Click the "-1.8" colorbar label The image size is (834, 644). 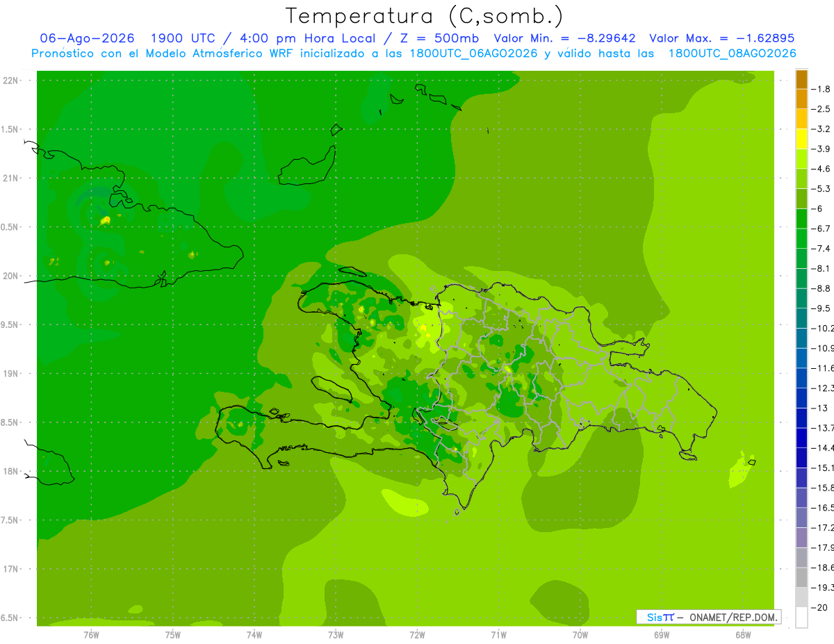(x=821, y=89)
